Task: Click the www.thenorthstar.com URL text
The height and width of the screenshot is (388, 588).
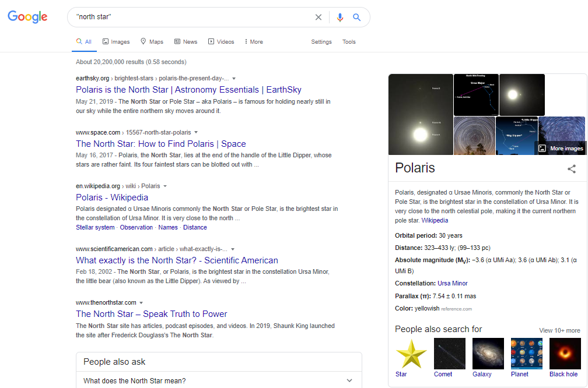Action: tap(106, 302)
